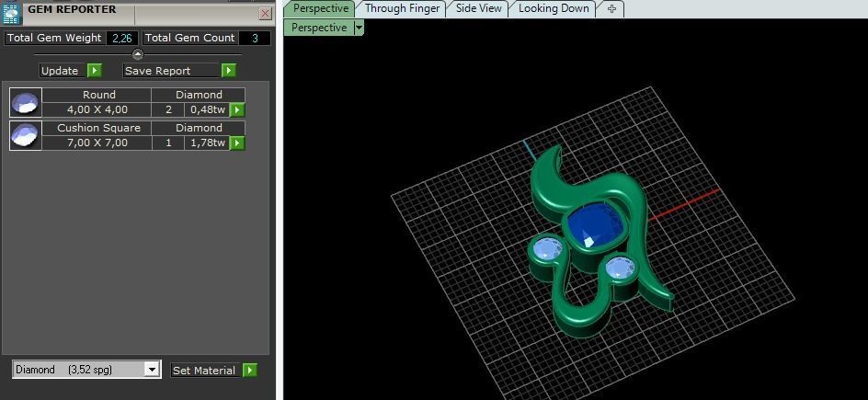Collapse panel using the round arrow handle
Screen dimensions: 868x400
tap(138, 54)
